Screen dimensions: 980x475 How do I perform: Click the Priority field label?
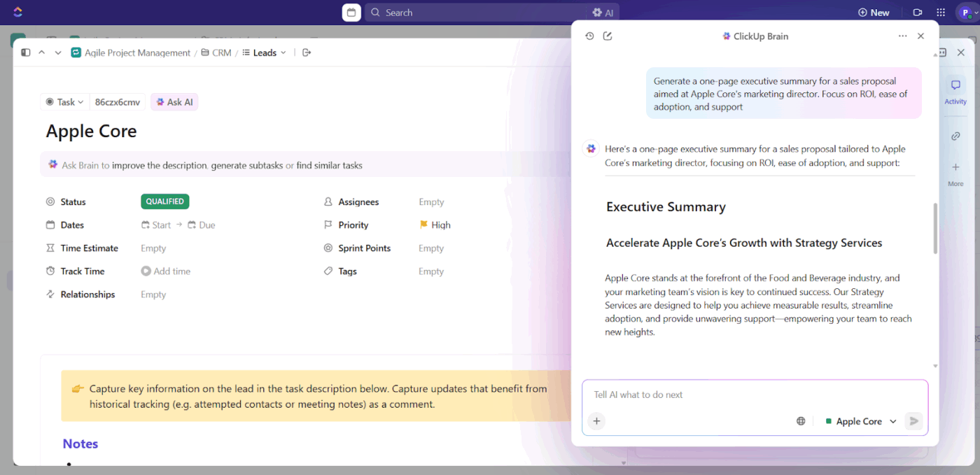(x=353, y=225)
